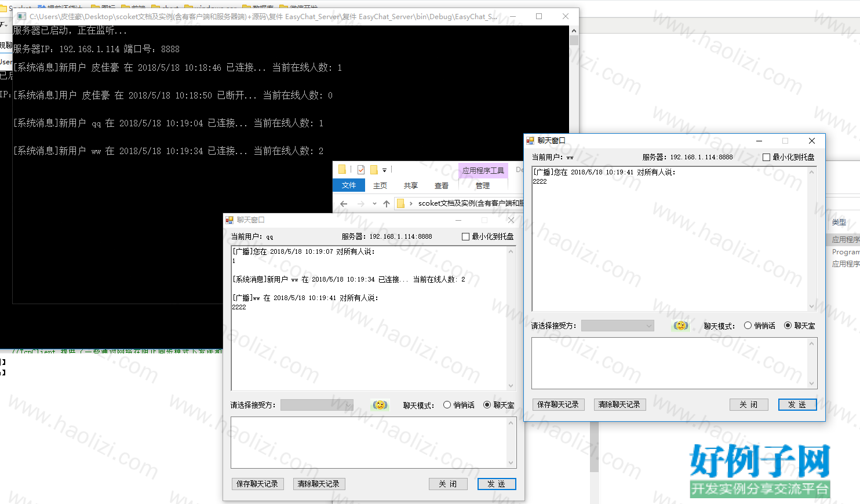The image size is (860, 504).
Task: Close the qq chat window
Action: coord(511,220)
